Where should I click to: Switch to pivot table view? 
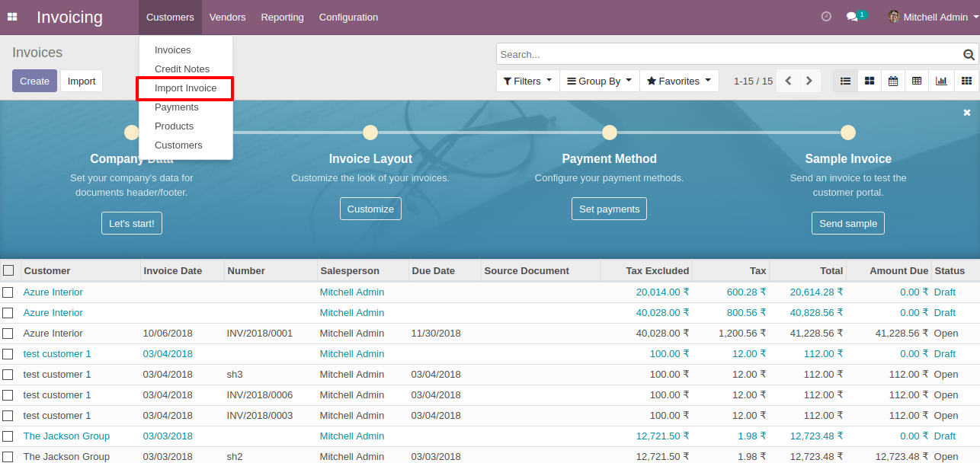click(917, 81)
